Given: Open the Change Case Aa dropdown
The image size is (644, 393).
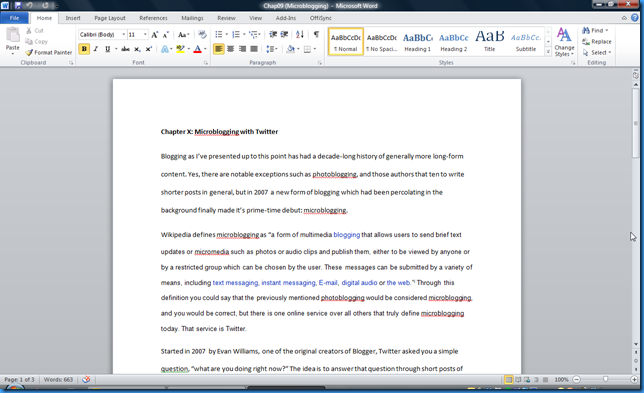Looking at the screenshot, I should pyautogui.click(x=183, y=35).
